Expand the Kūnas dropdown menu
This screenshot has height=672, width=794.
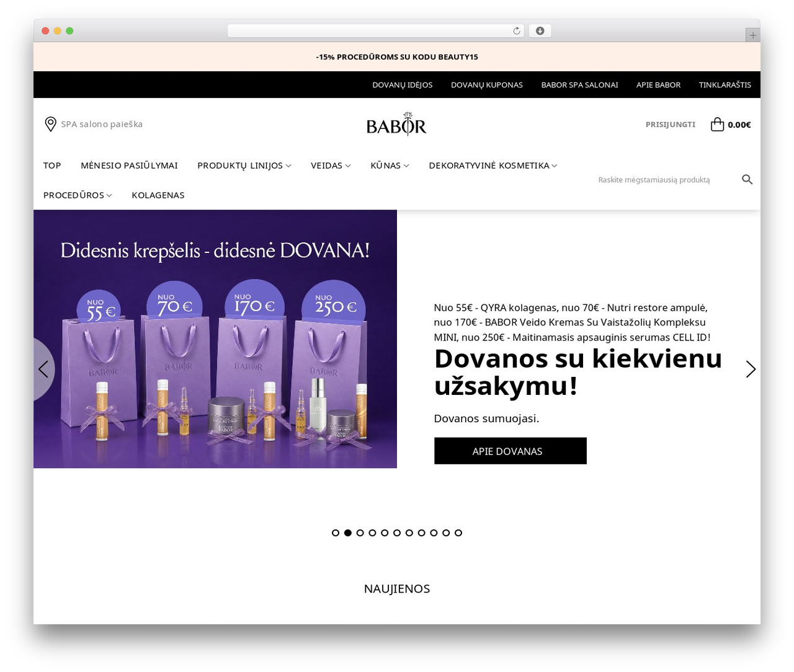tap(390, 166)
